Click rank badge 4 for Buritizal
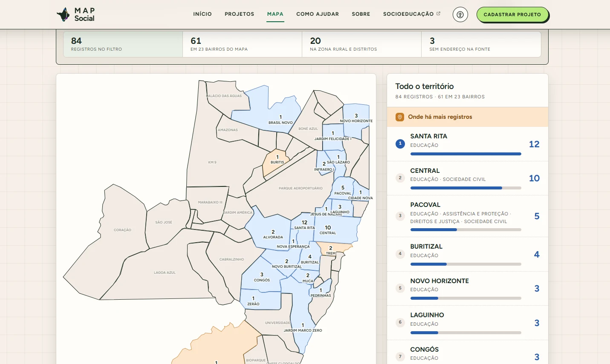Screen dimensions: 610x364 [x=400, y=254]
